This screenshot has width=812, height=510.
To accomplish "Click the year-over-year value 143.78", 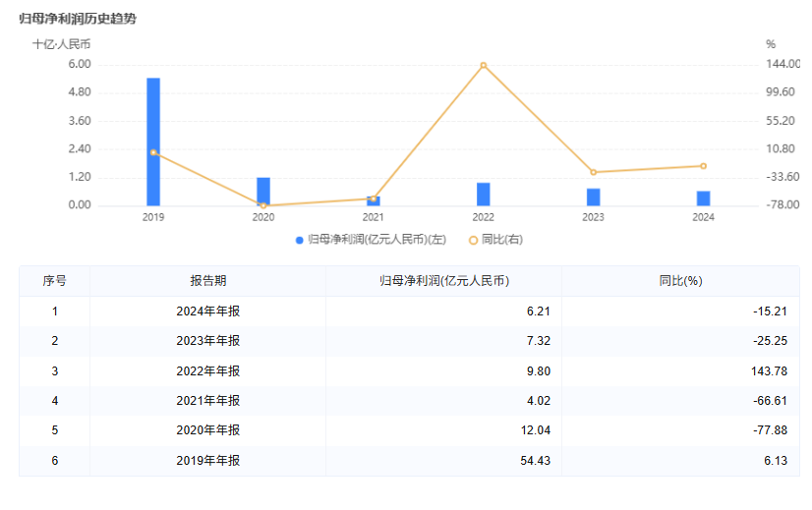I will pos(769,371).
